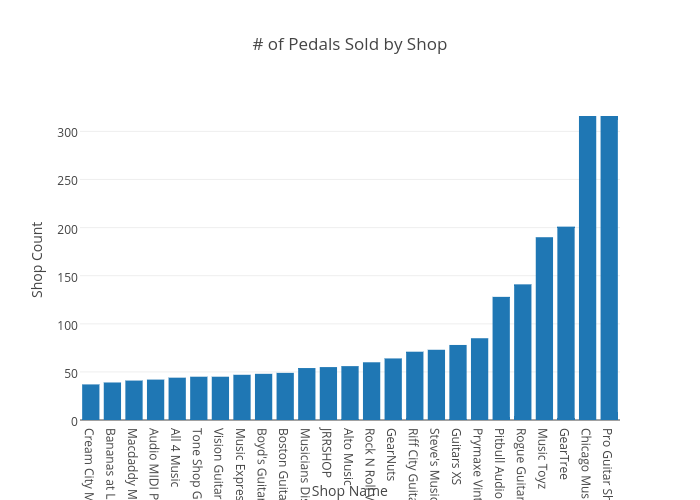Click the Music Toyz bar

coord(544,328)
